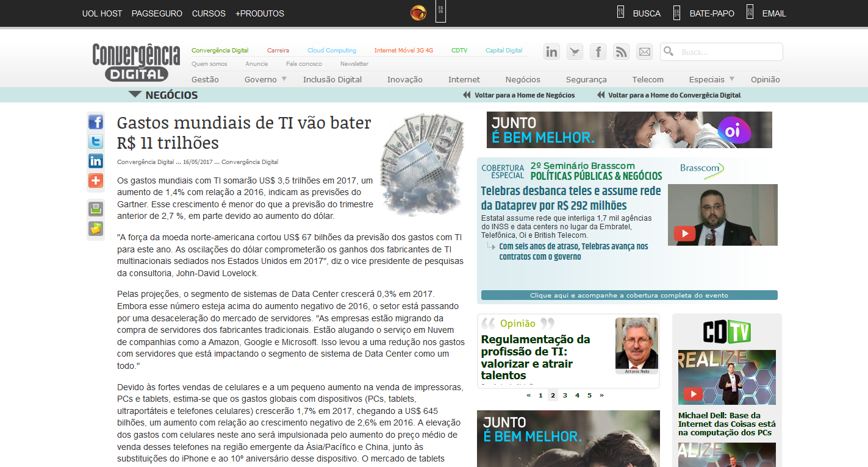
Task: Click Convergência Digital site logo
Action: pyautogui.click(x=136, y=62)
